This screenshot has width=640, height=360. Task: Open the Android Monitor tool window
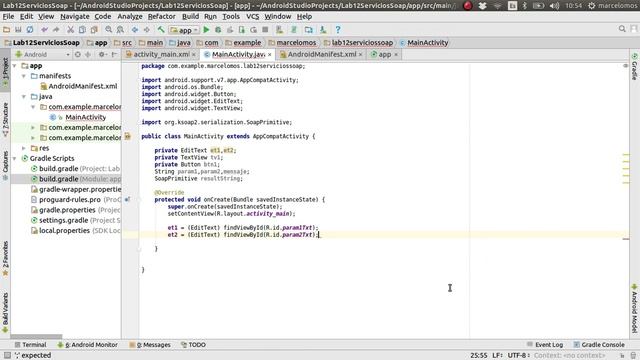point(87,345)
